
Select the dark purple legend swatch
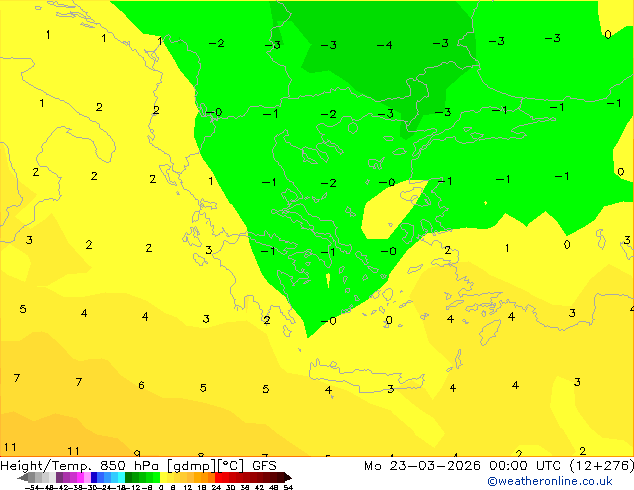point(59,477)
